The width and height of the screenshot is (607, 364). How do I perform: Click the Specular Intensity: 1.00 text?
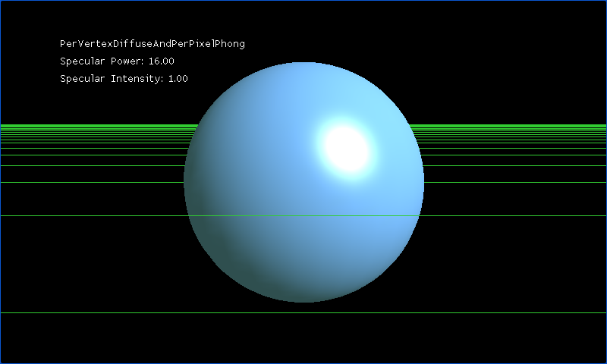(x=124, y=79)
